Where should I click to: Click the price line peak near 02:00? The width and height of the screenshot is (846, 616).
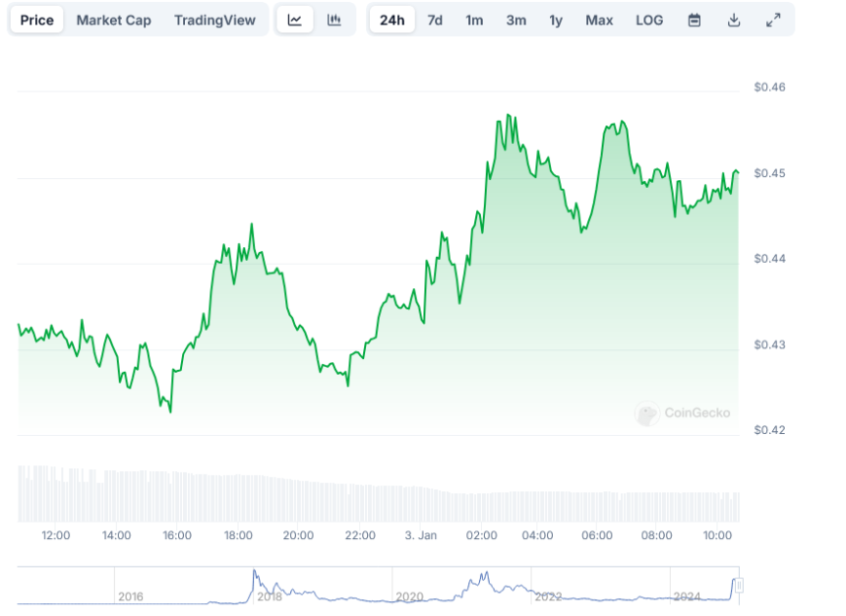(x=508, y=116)
